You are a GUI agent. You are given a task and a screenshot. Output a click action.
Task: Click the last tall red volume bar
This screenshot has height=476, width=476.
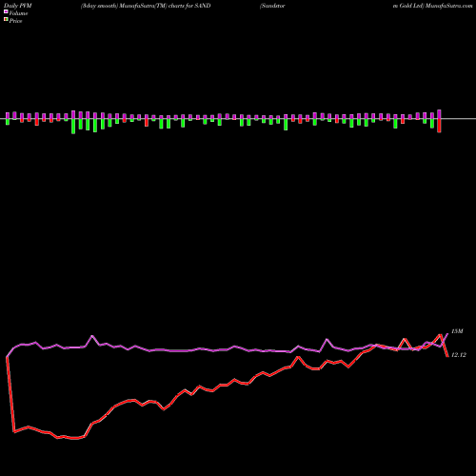click(439, 126)
